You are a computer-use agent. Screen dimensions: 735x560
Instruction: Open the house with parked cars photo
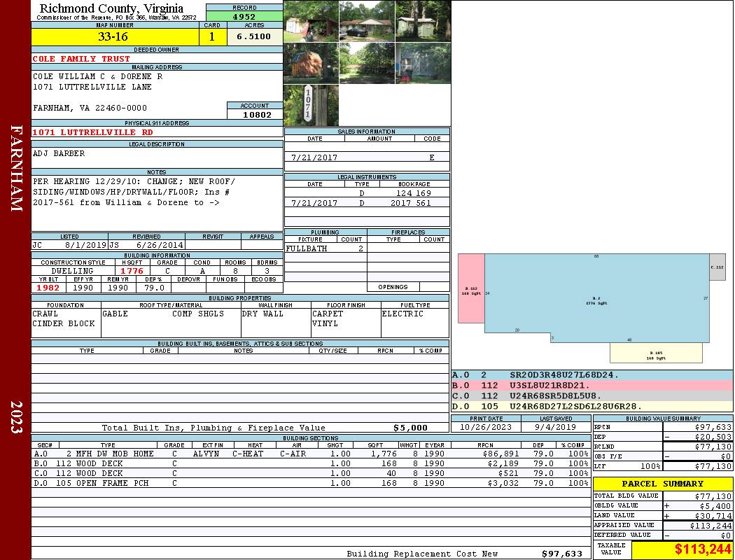click(367, 21)
